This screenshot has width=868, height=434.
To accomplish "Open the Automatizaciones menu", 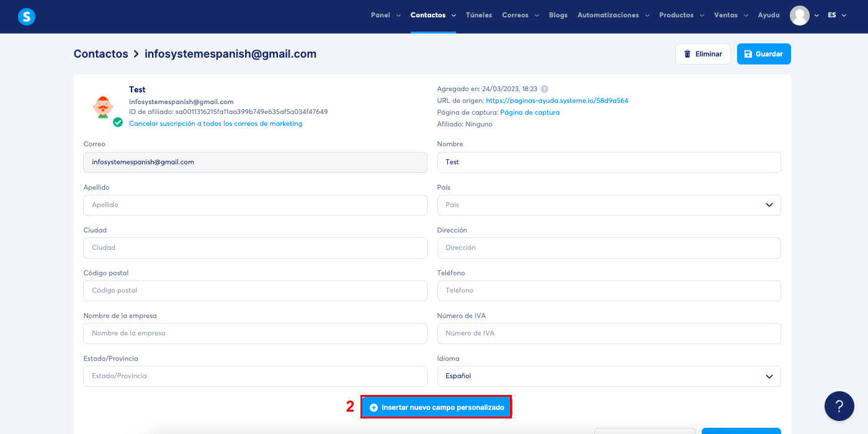I will click(x=609, y=14).
